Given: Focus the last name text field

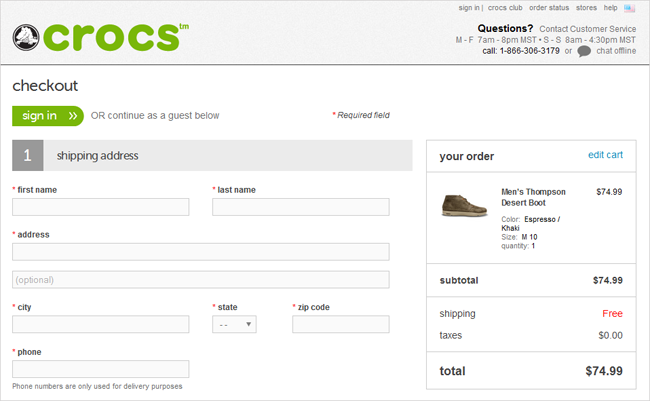Looking at the screenshot, I should point(301,207).
